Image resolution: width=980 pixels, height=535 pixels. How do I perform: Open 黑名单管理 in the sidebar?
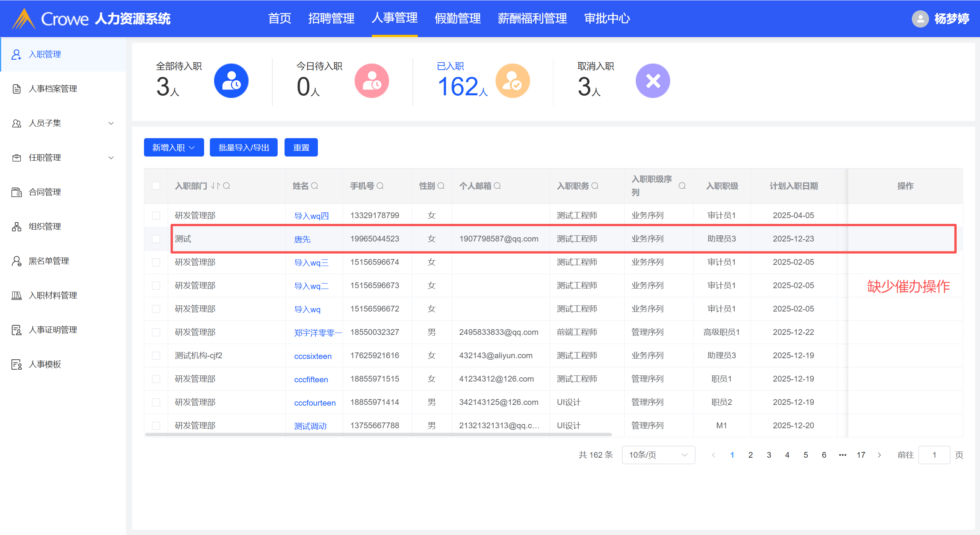49,261
